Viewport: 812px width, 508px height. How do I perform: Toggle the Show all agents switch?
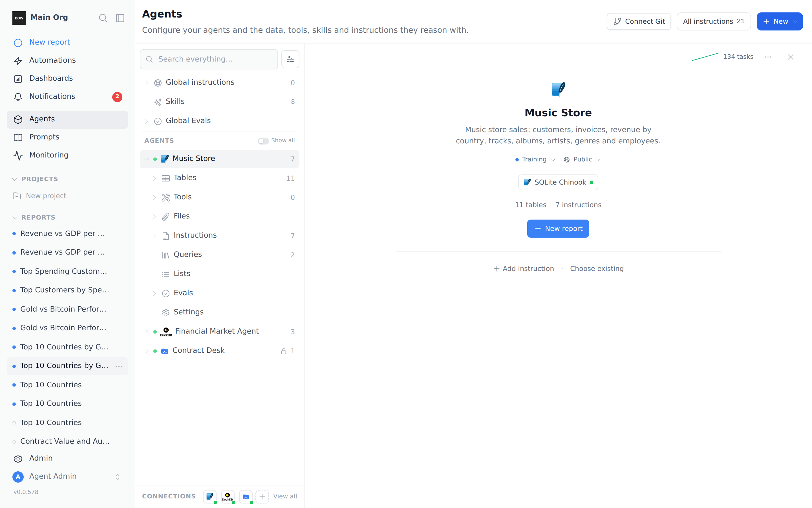[x=263, y=141]
